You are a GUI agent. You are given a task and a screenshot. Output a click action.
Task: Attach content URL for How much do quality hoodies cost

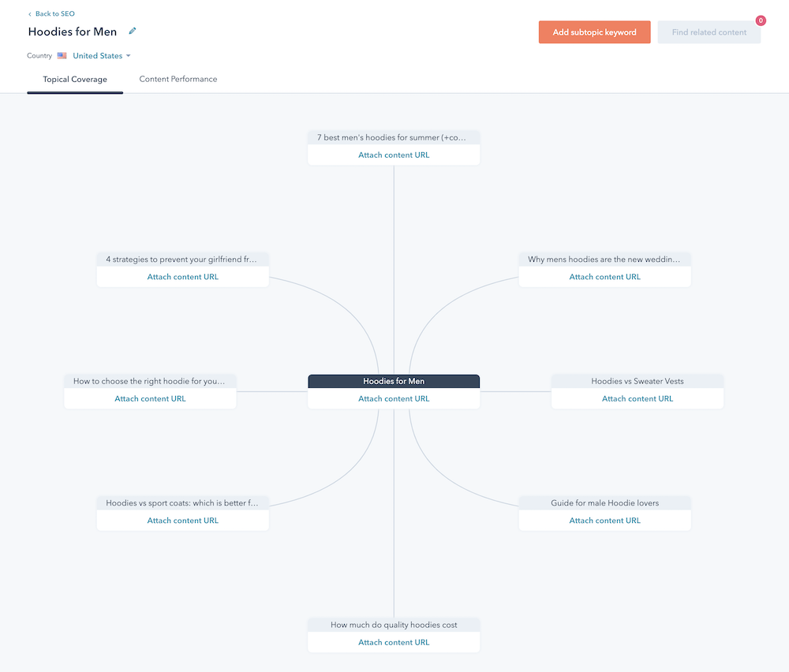(393, 642)
